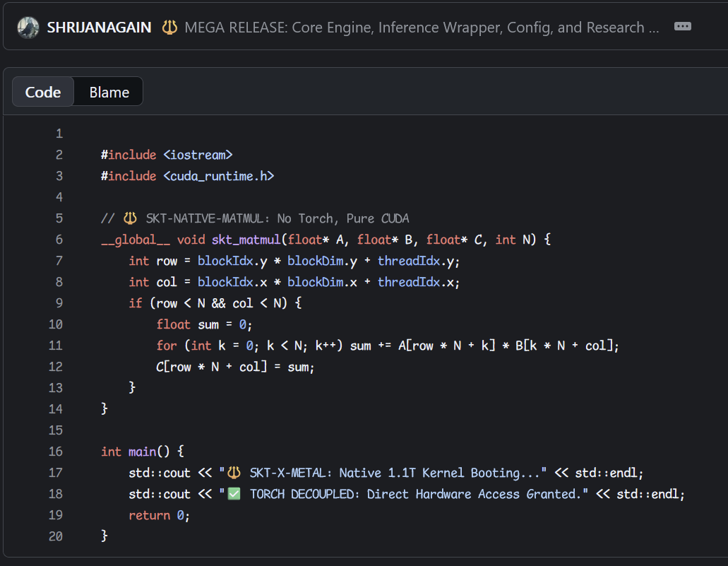Select line number 7
The width and height of the screenshot is (728, 566).
click(x=59, y=261)
